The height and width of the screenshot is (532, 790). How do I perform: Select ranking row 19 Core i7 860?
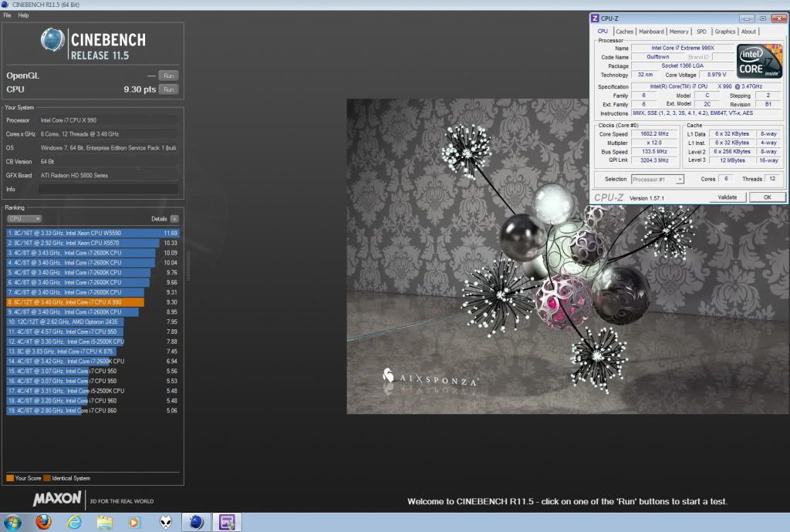click(x=93, y=411)
